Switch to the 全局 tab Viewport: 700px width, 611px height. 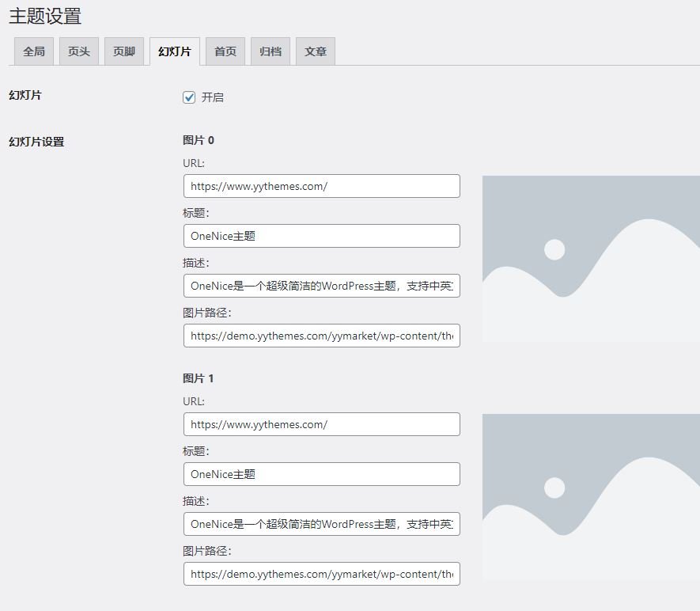pyautogui.click(x=34, y=51)
